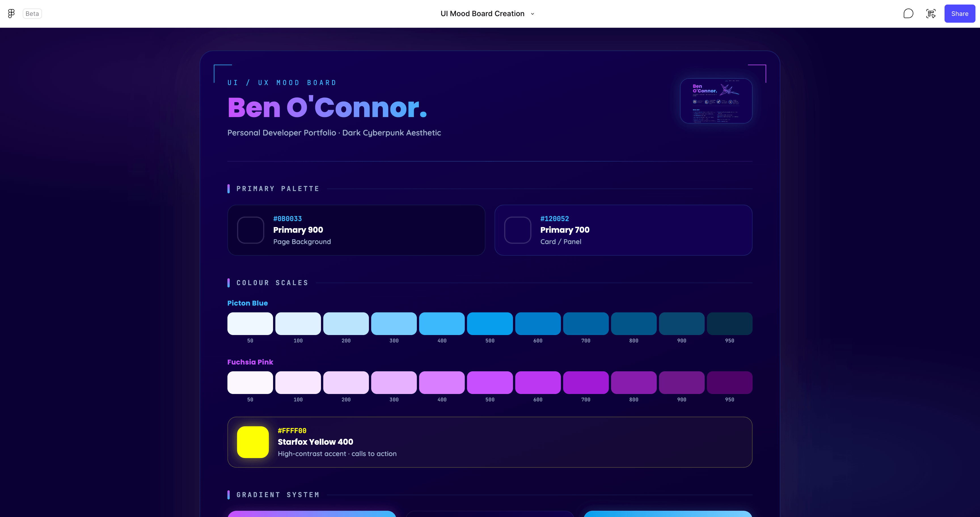The height and width of the screenshot is (517, 980).
Task: Pick the Fuchsia Pink 900 swatch
Action: tap(682, 382)
